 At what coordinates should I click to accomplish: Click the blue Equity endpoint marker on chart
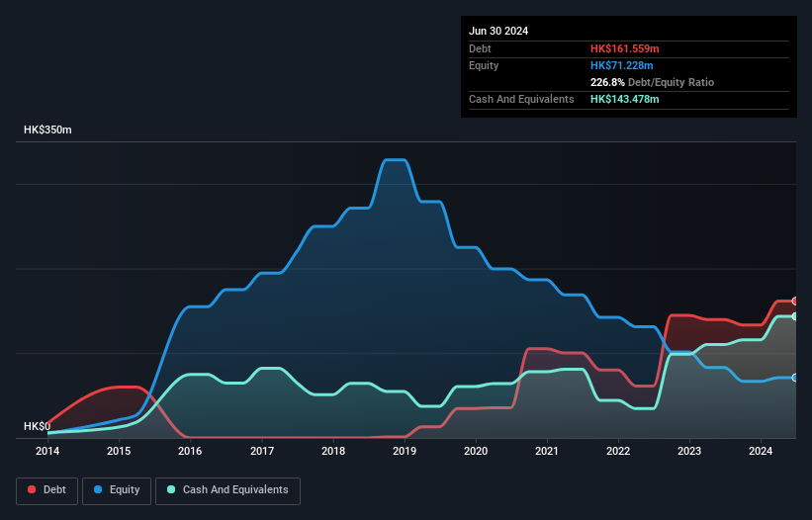pos(794,378)
